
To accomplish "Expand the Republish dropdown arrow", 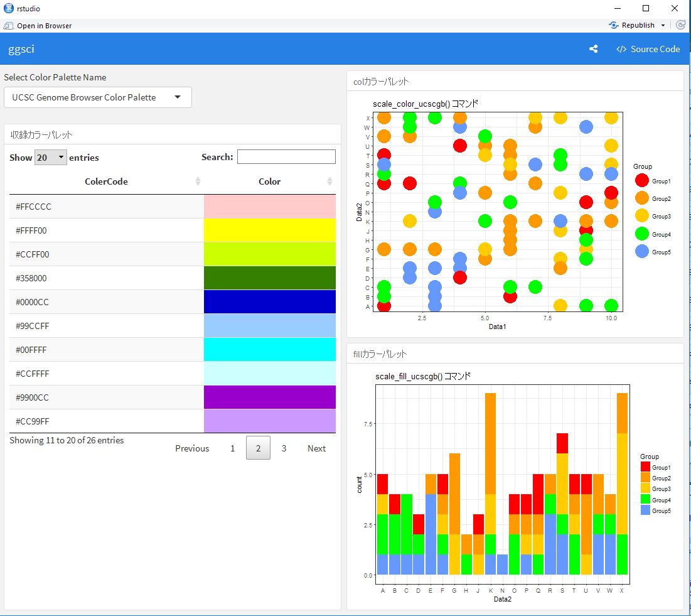I will pyautogui.click(x=663, y=26).
